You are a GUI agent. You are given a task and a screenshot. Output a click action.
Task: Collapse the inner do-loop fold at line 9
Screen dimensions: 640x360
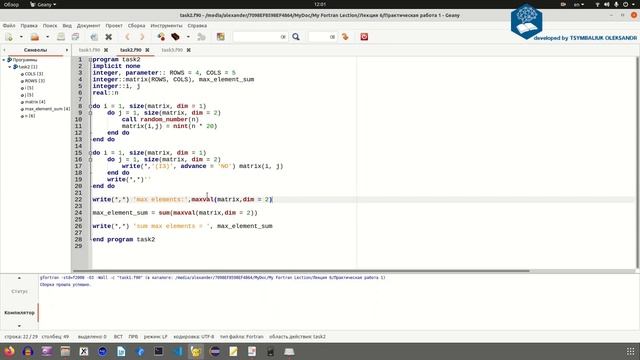click(90, 113)
